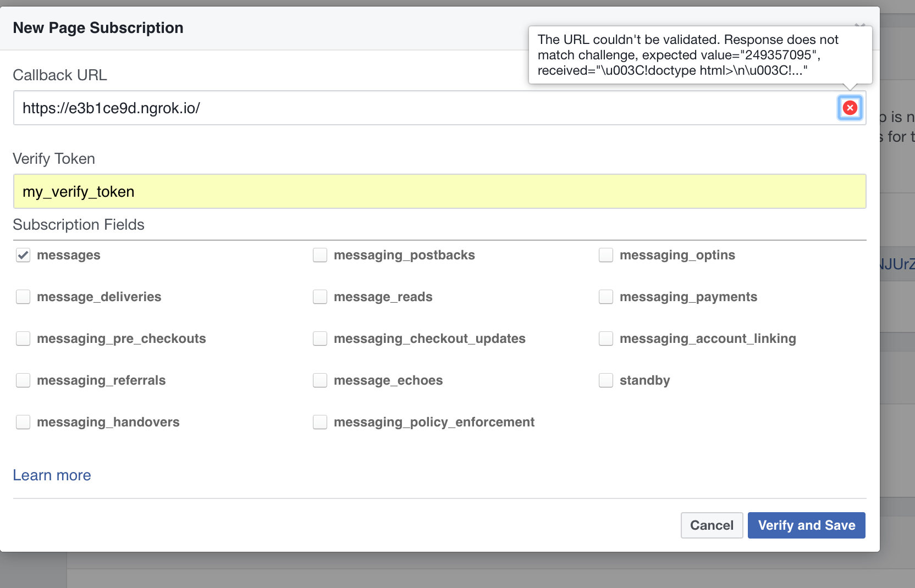
Task: Click the red validation error icon
Action: tap(850, 108)
